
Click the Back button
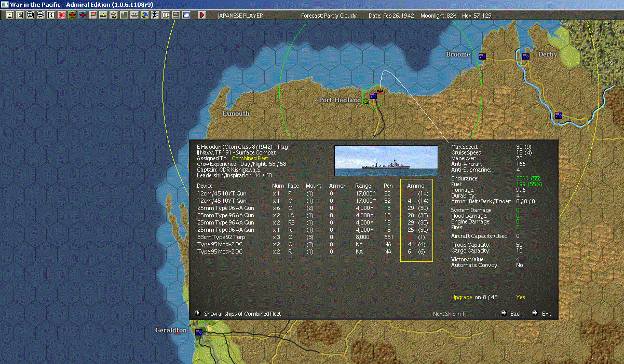pos(516,314)
